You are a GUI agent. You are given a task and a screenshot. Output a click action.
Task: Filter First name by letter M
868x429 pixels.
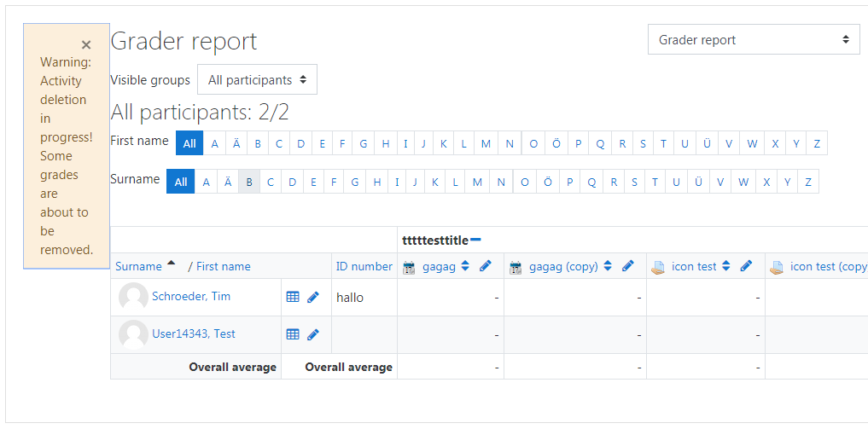tap(486, 143)
